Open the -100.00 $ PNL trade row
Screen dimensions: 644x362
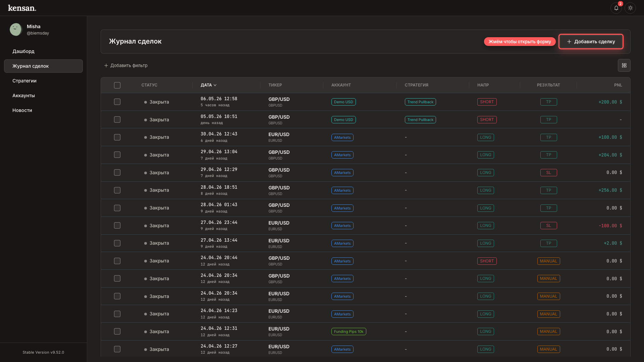tap(365, 226)
